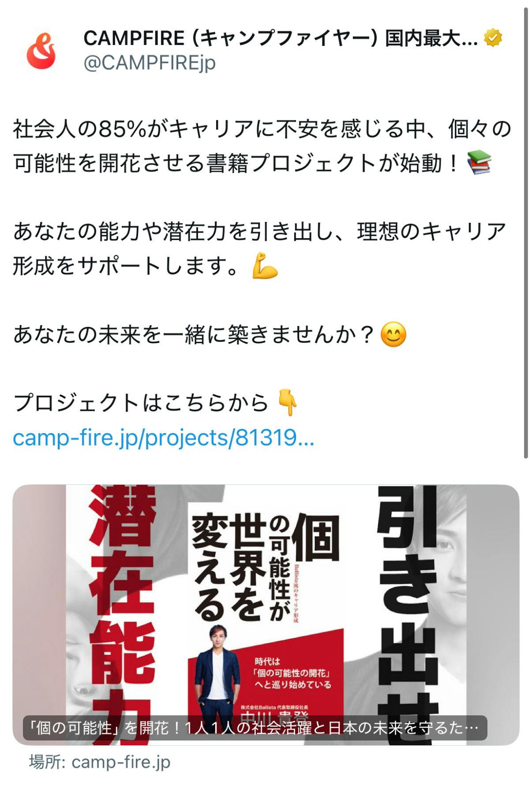Click the smiling face emoji
The width and height of the screenshot is (532, 789).
pos(393,334)
